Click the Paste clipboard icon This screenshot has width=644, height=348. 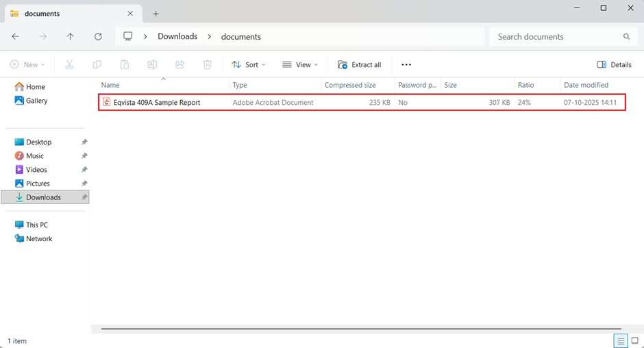click(x=124, y=64)
